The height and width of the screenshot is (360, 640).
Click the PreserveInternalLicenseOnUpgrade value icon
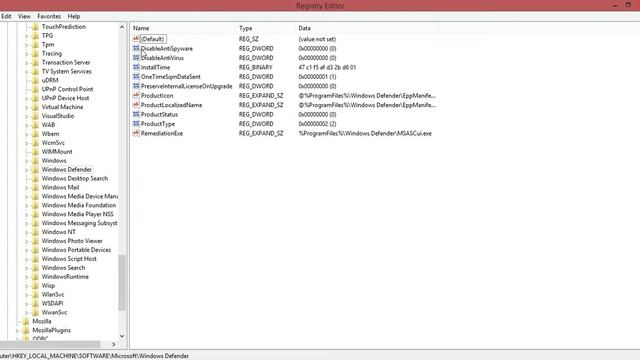click(x=136, y=86)
